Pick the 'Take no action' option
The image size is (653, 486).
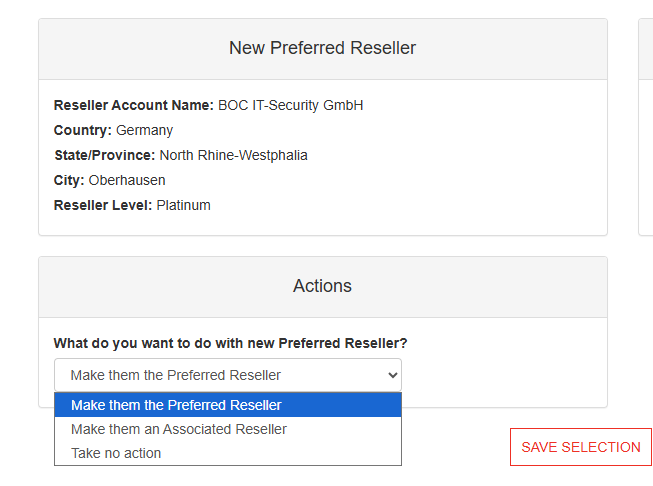[x=228, y=453]
